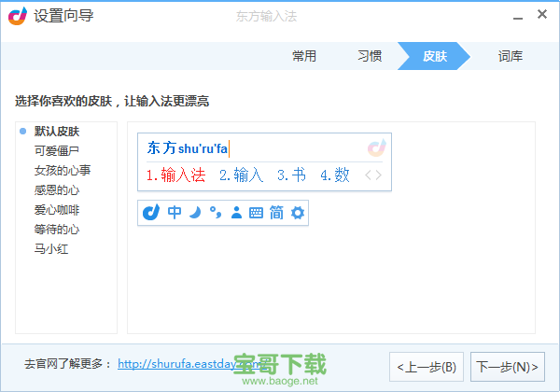Select candidate 3.书
Viewport: 560px width, 392px height.
[291, 175]
